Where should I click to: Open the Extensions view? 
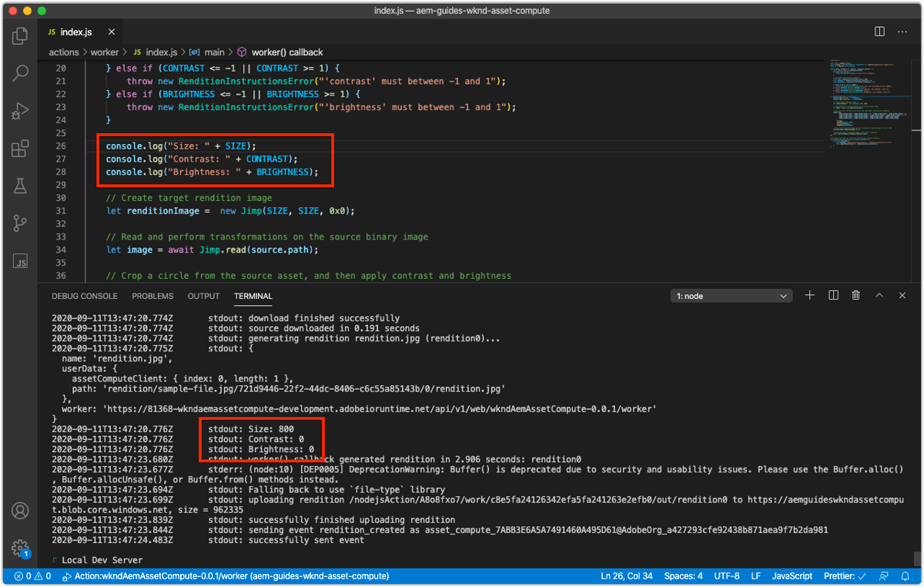pos(19,148)
